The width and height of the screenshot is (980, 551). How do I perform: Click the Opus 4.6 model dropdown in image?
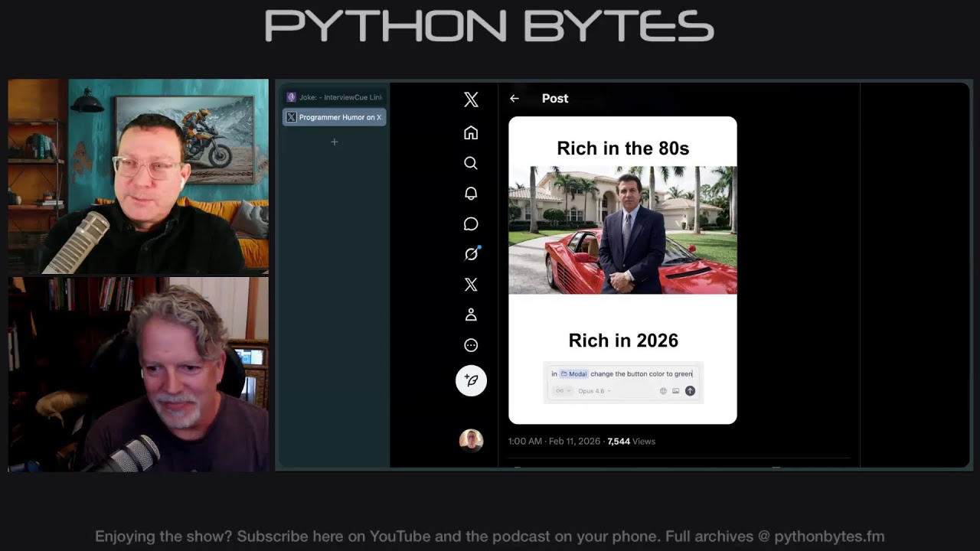click(x=593, y=391)
